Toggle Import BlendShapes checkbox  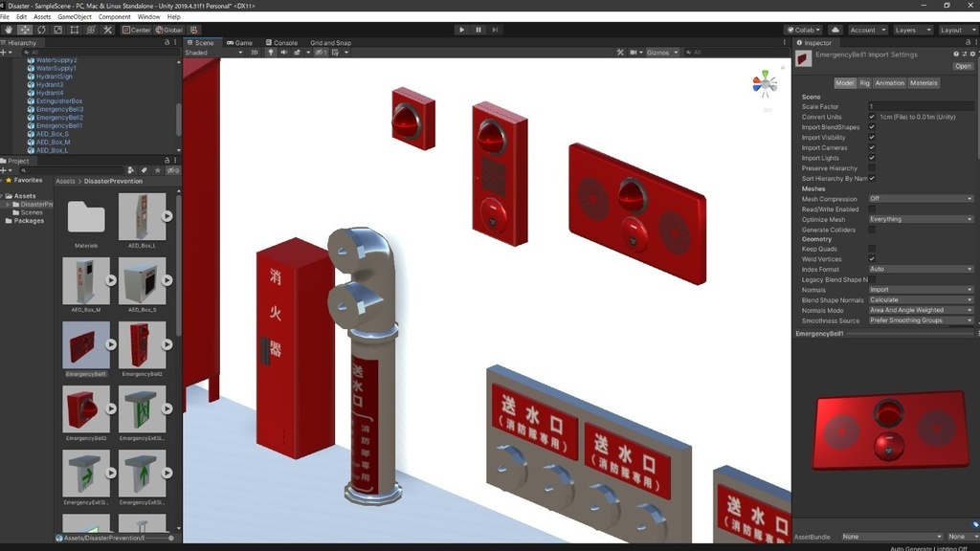coord(872,127)
